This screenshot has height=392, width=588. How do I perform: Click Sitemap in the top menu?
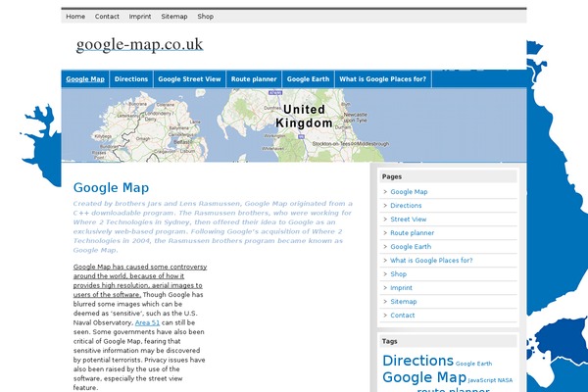click(x=174, y=17)
